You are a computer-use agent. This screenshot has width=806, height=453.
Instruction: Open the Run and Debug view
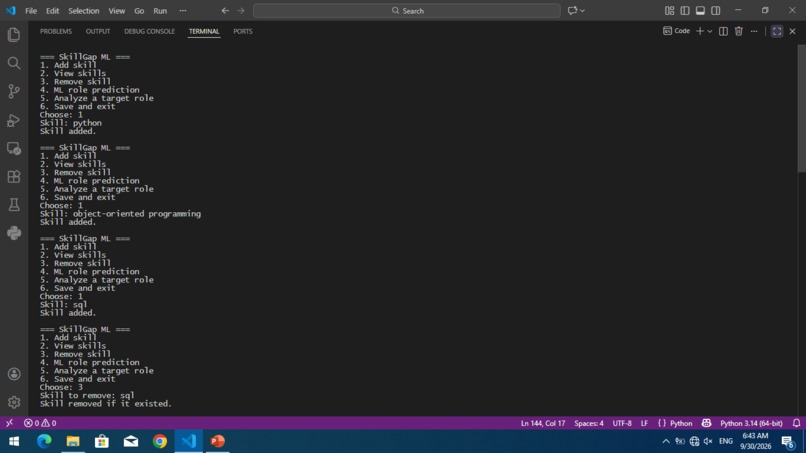tap(14, 120)
